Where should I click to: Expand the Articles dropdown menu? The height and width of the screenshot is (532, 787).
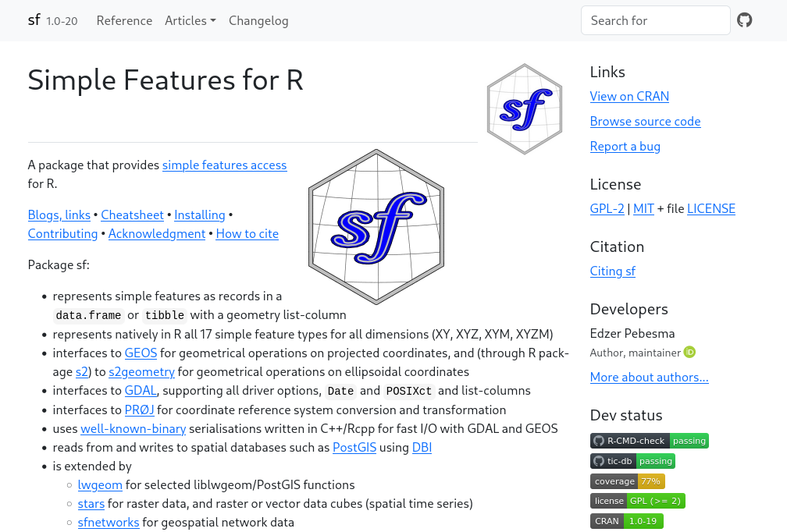pos(191,20)
